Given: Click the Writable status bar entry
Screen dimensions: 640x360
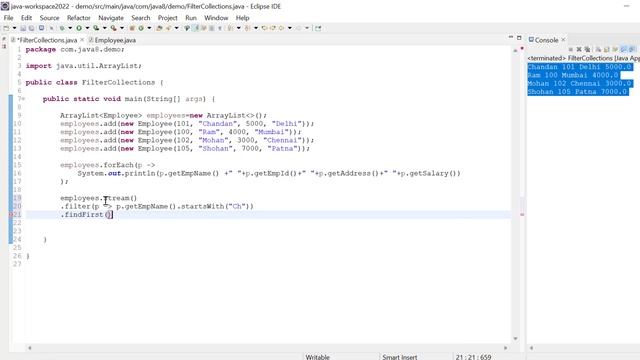Looking at the screenshot, I should pos(317,357).
